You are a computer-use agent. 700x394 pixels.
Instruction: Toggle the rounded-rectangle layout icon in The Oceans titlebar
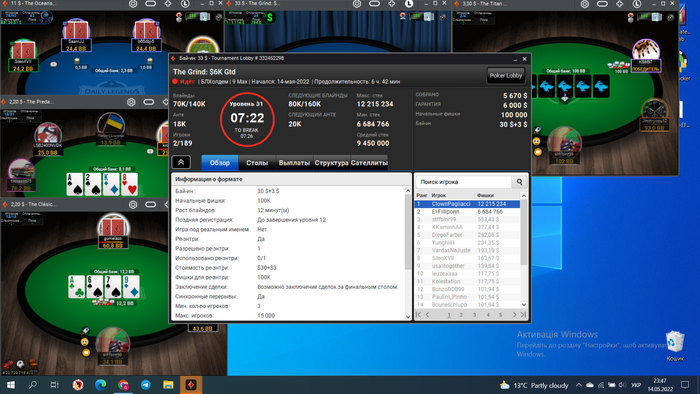(x=150, y=4)
